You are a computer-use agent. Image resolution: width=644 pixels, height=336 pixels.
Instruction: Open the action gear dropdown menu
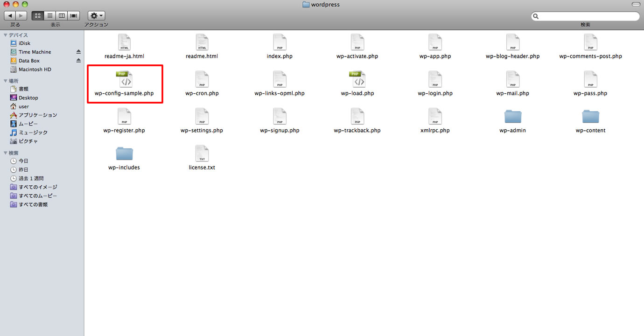[x=96, y=16]
